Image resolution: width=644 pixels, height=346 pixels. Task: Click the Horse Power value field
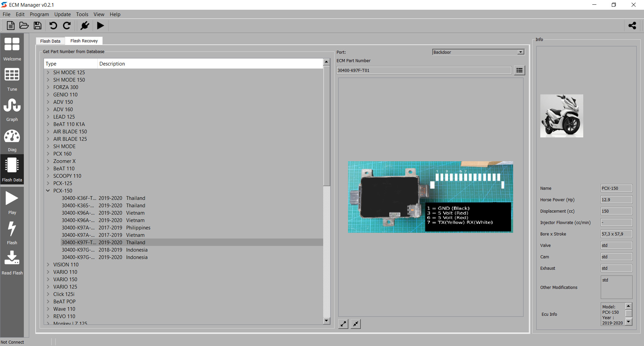pyautogui.click(x=616, y=200)
